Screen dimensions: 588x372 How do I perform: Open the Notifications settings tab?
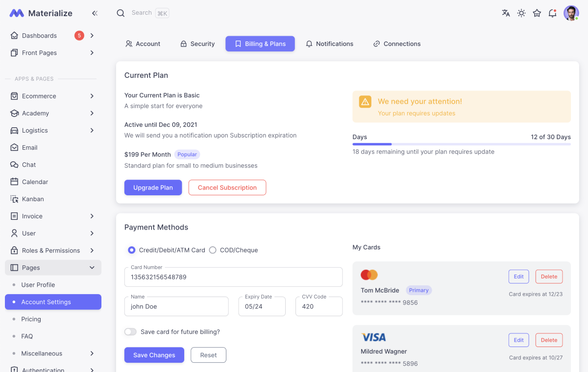(x=329, y=44)
